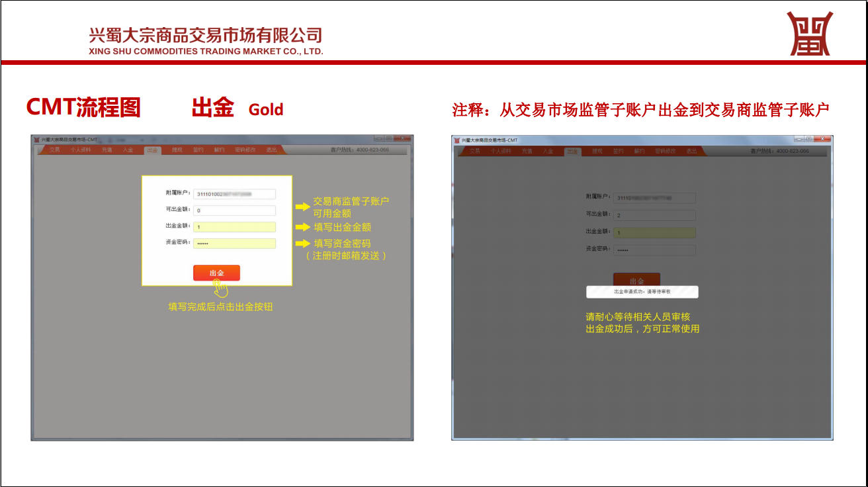The height and width of the screenshot is (487, 868).
Task: Go to 签约 tab in the 请等待审核 window
Action: coord(618,152)
